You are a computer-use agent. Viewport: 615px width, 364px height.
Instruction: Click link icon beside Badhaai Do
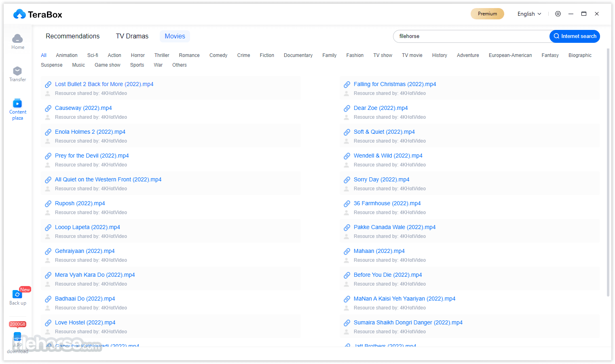pos(48,299)
